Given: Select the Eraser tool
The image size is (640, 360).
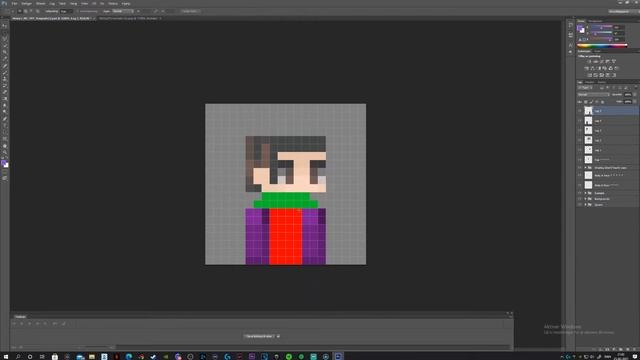Looking at the screenshot, I should 5,92.
